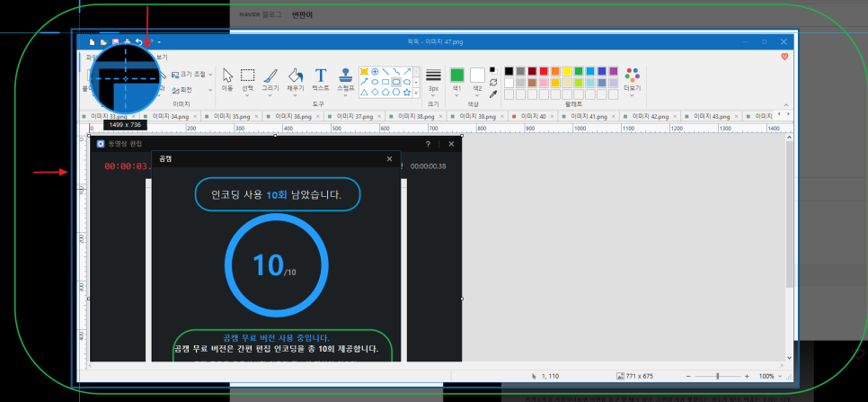The image size is (868, 402).
Task: Collapse the ribbon with the chevron
Action: (x=785, y=104)
